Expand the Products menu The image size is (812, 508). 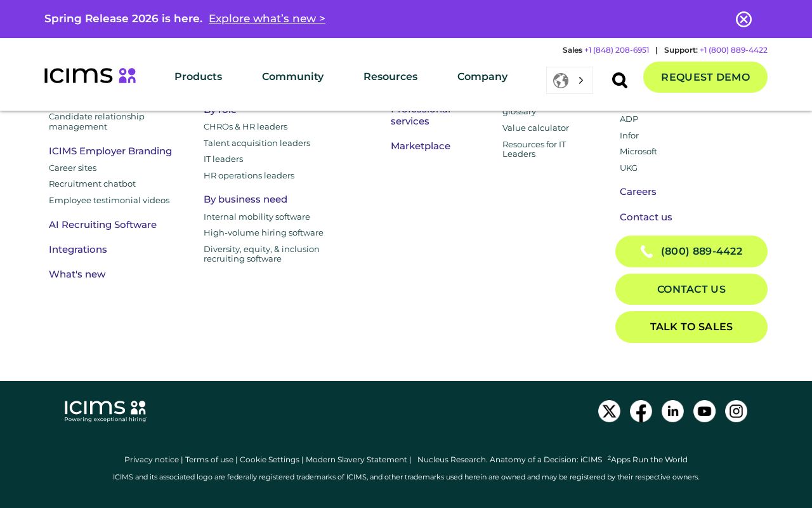pyautogui.click(x=198, y=77)
